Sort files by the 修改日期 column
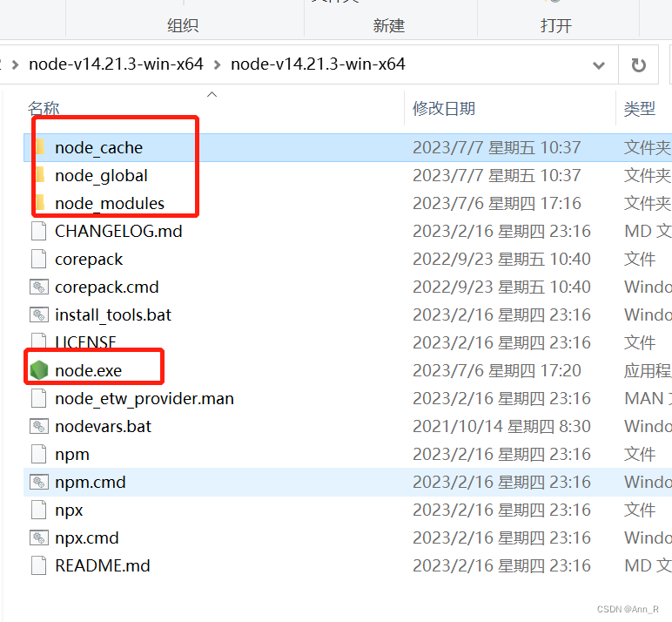 pos(444,109)
